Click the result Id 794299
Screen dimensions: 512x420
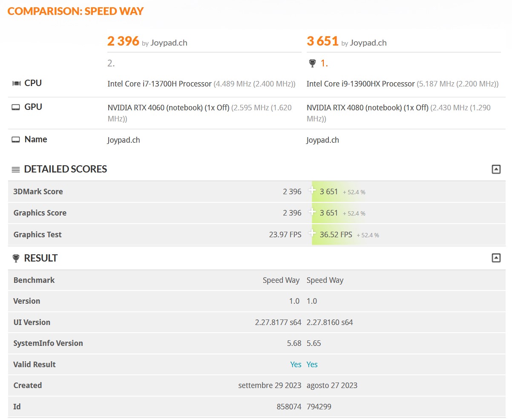click(319, 407)
